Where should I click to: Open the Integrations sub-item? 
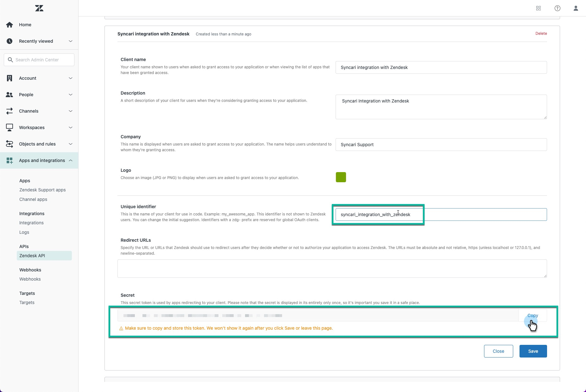(31, 223)
